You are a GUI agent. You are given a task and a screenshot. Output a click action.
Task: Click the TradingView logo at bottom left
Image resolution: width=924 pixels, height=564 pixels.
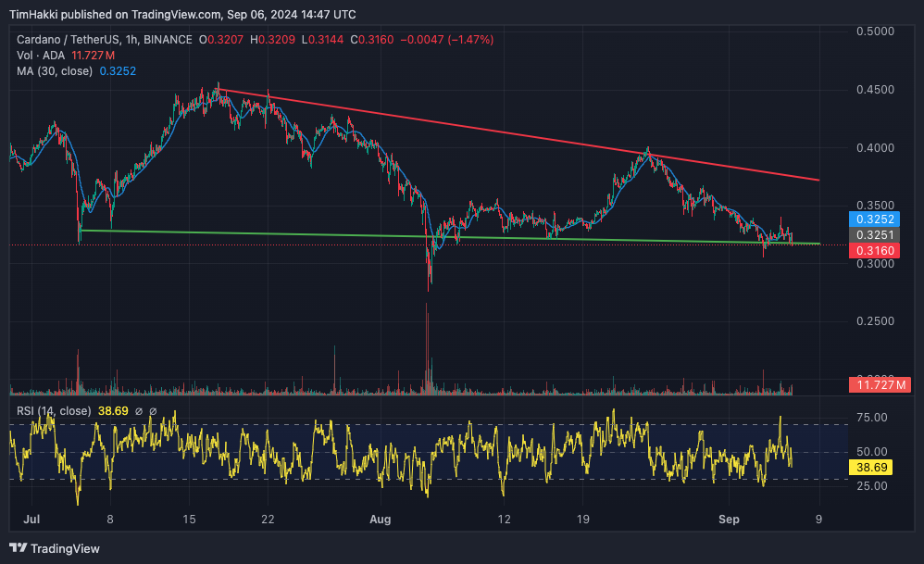click(x=55, y=548)
